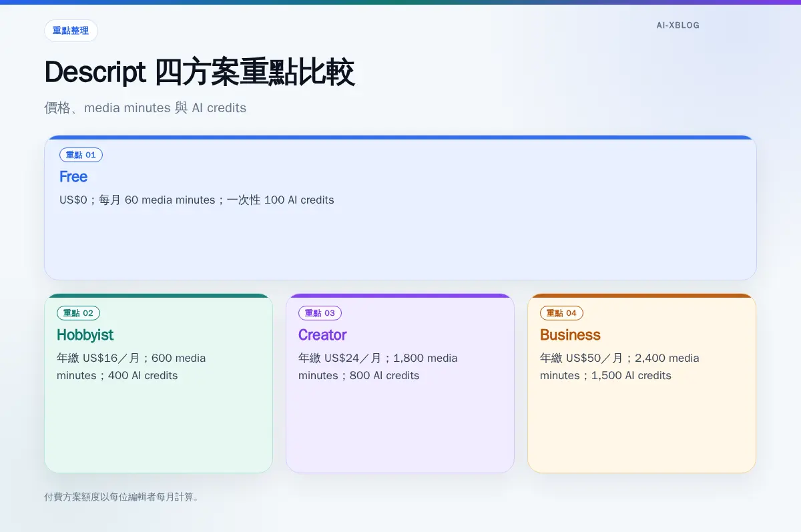Viewport: 801px width, 532px height.
Task: Click subtitle 價格、media minutes 與 AI credits
Action: pyautogui.click(x=145, y=107)
